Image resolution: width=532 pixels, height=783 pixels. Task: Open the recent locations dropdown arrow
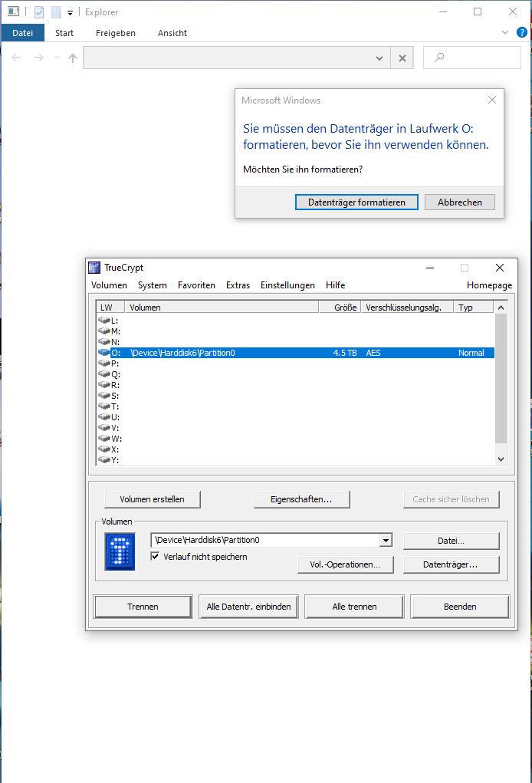(x=57, y=58)
